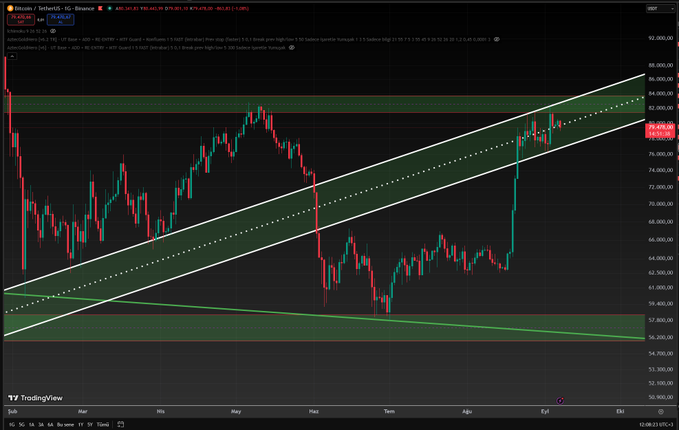
Task: Toggle visibility of AztecGoldHero v6.2 TR indicator
Action: [497, 39]
